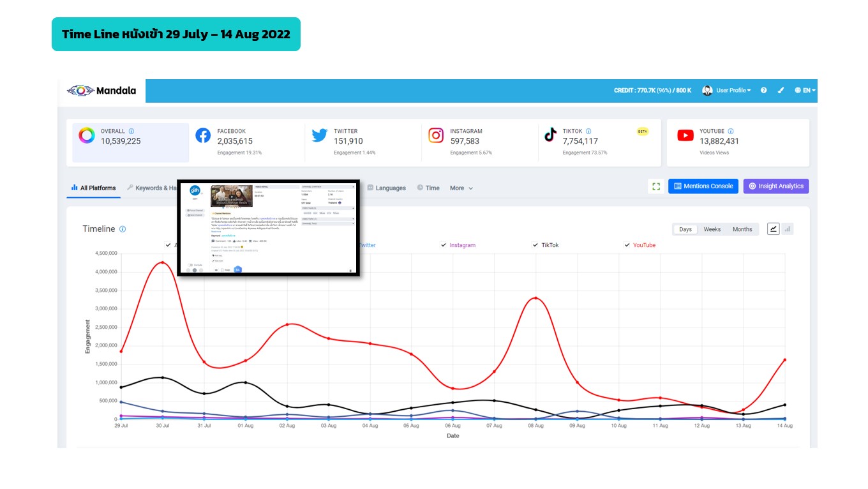This screenshot has width=868, height=489.
Task: Open the User Profile dropdown
Action: click(x=728, y=91)
